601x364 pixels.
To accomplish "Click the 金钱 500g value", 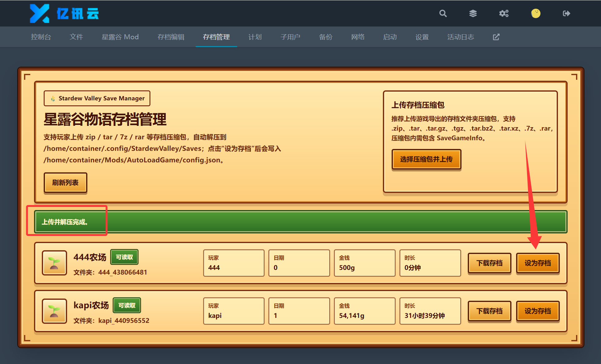I will [x=347, y=268].
